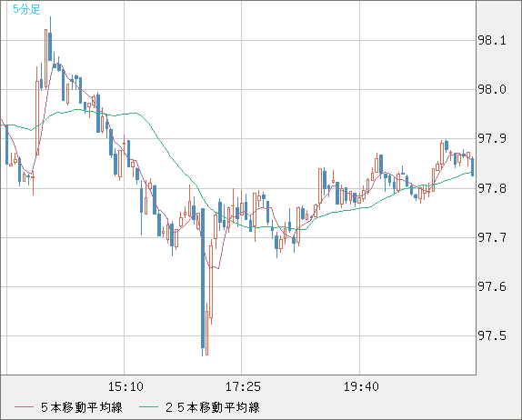Click the 5分足 chart label
Viewport: 522px width, 420px height.
[26, 9]
